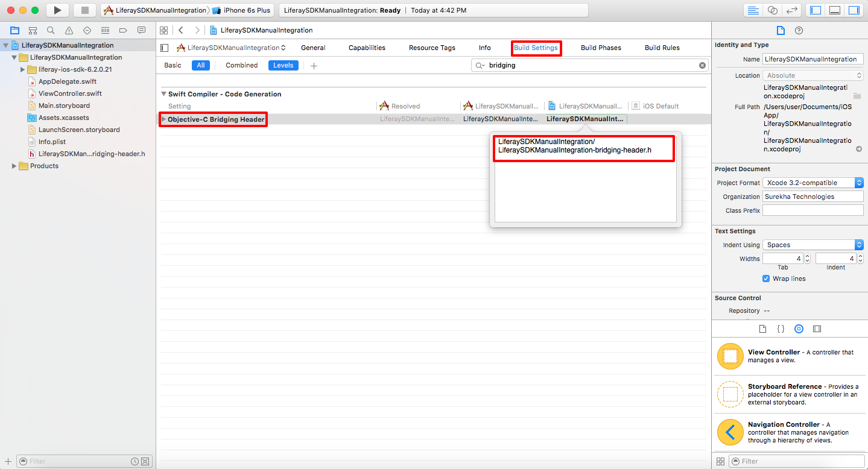The height and width of the screenshot is (469, 868).
Task: Show the File inspector
Action: point(781,30)
